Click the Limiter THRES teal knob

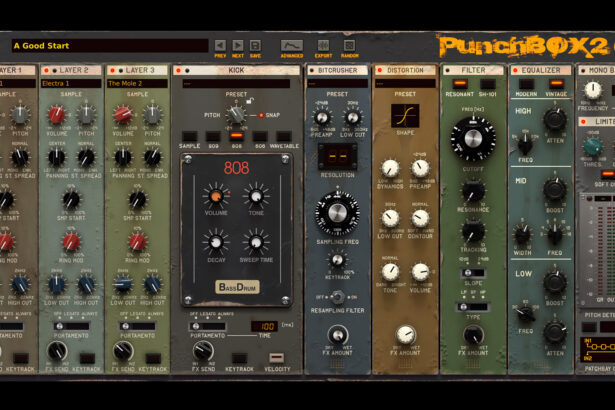pos(593,146)
